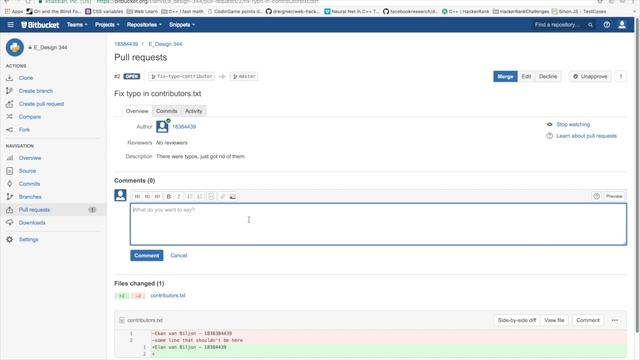This screenshot has width=640, height=360.
Task: Open Overview in the navigation sidebar
Action: click(x=30, y=158)
